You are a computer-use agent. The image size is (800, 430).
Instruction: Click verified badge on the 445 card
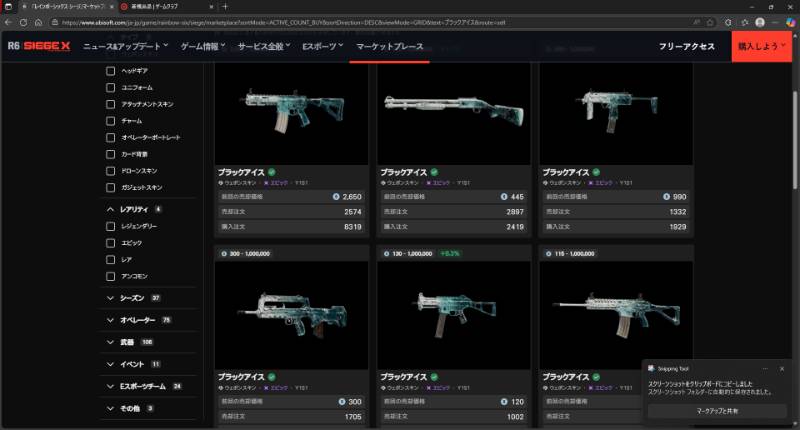pos(434,172)
